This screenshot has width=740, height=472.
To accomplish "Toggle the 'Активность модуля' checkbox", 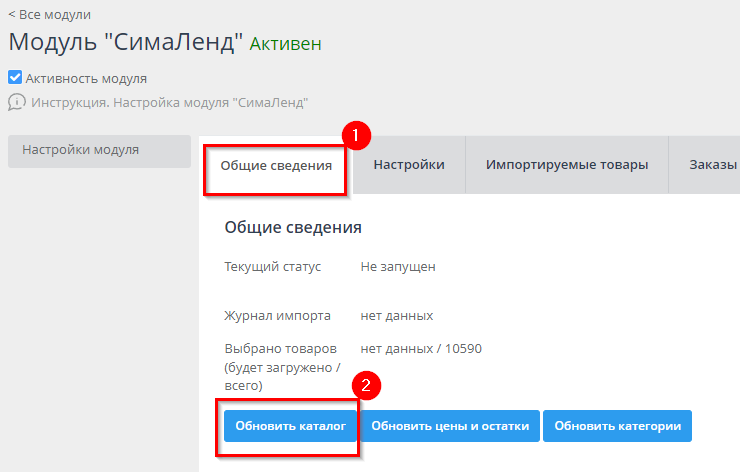I will coord(15,78).
